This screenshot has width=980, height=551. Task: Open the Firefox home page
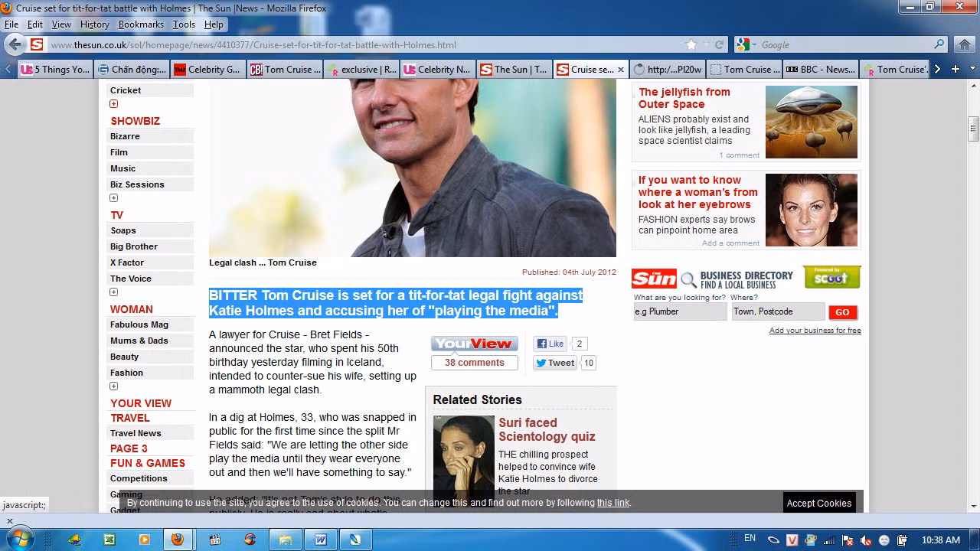pyautogui.click(x=965, y=44)
